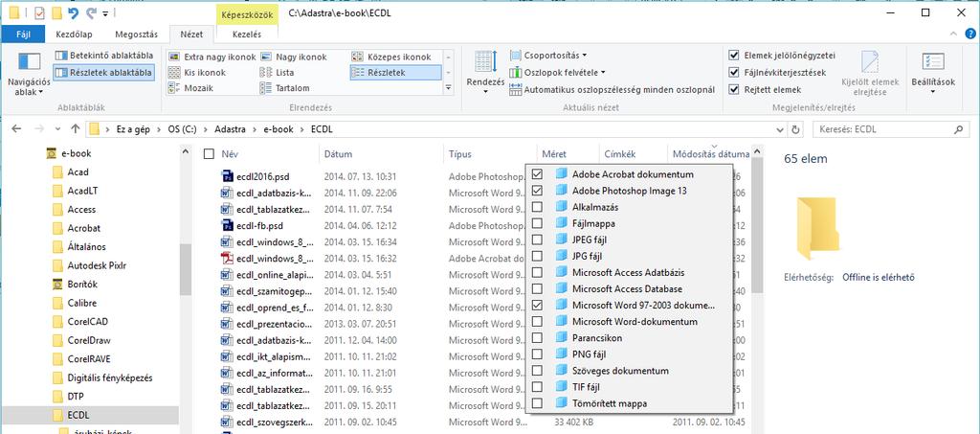Open the help question mark icon
Screen dimensions: 980x434
click(969, 34)
